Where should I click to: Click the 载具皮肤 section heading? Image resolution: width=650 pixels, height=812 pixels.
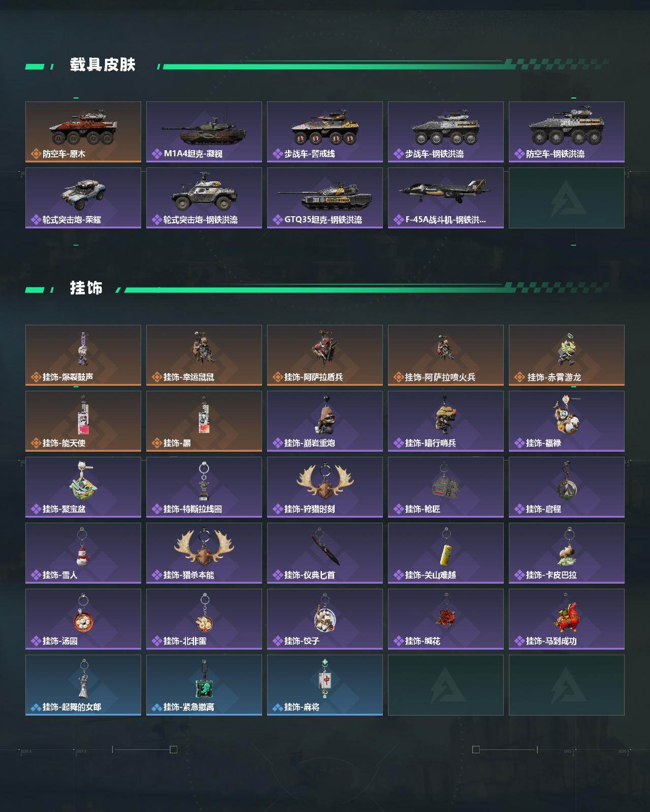tap(103, 65)
